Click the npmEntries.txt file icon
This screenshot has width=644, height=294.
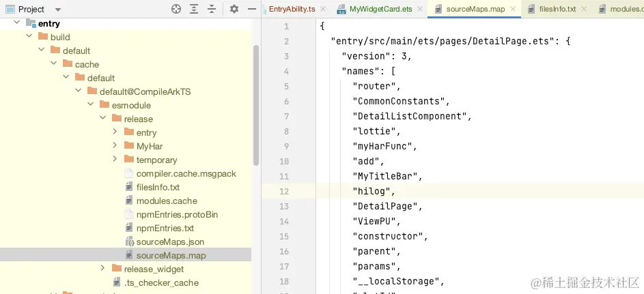[129, 228]
